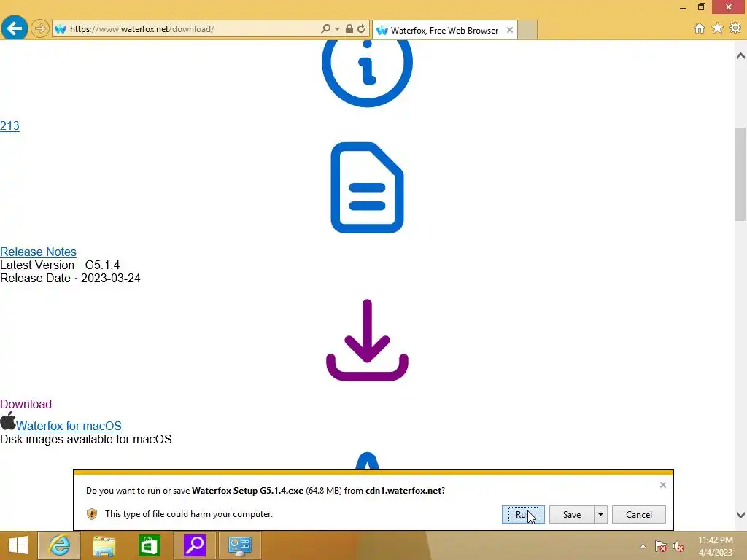Open Favorites star icon
Viewport: 747px width, 560px height.
tap(717, 28)
